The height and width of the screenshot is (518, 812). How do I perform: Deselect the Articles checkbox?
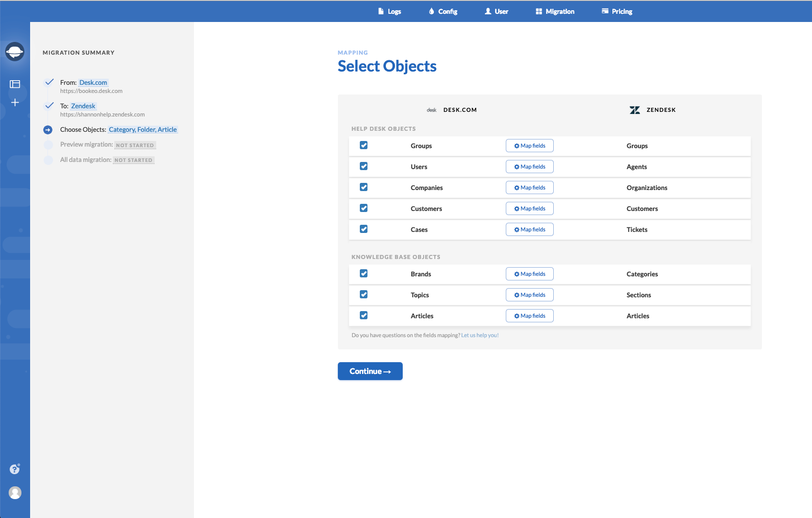pyautogui.click(x=364, y=316)
